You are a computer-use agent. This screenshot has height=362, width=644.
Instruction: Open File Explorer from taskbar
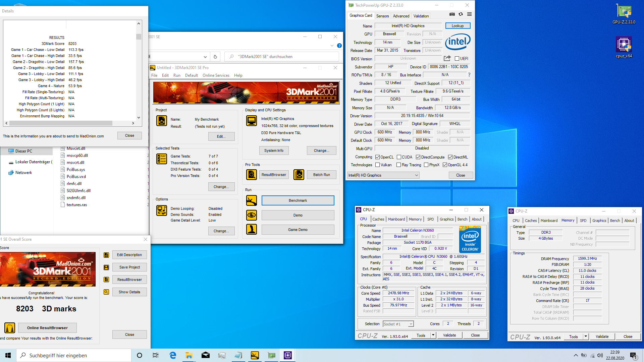click(189, 355)
